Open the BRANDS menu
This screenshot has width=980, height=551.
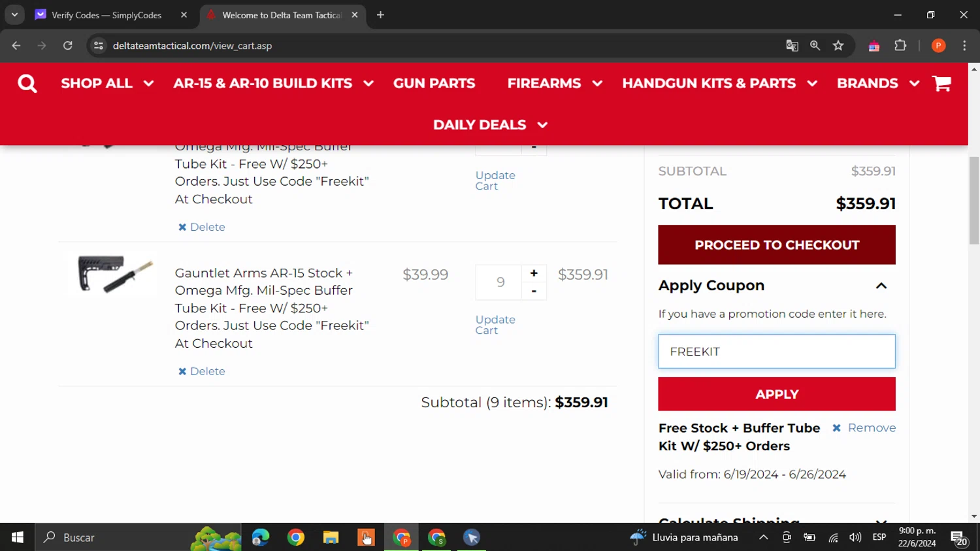(868, 84)
